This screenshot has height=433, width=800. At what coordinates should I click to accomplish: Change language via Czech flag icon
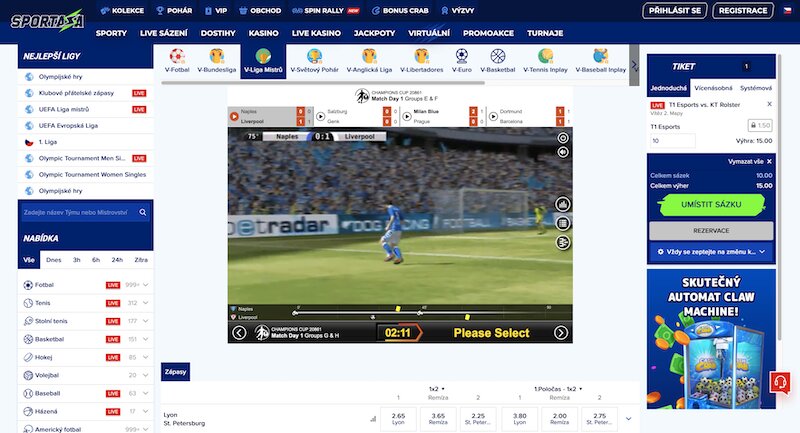pos(787,10)
